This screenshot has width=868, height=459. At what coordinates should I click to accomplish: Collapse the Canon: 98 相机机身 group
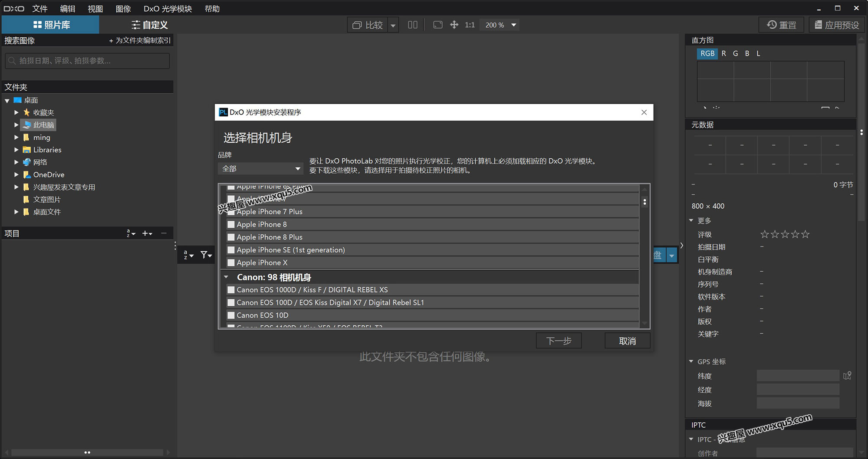point(226,277)
